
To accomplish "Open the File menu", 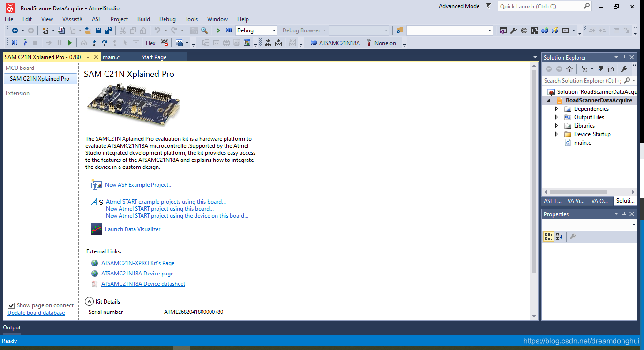I will tap(9, 19).
